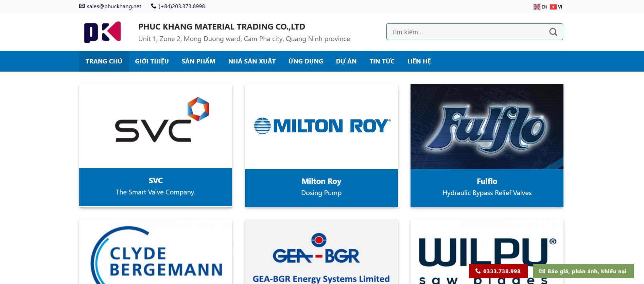This screenshot has height=284, width=644.
Task: Click PHUC KHANG MATERIAL TRADING CO.,LTD heading
Action: [x=222, y=26]
